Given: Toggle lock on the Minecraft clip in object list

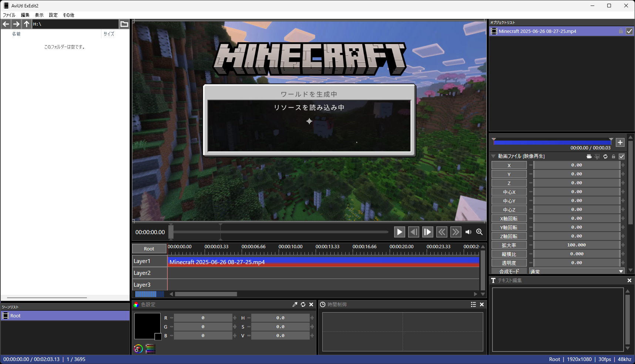Looking at the screenshot, I should (621, 31).
